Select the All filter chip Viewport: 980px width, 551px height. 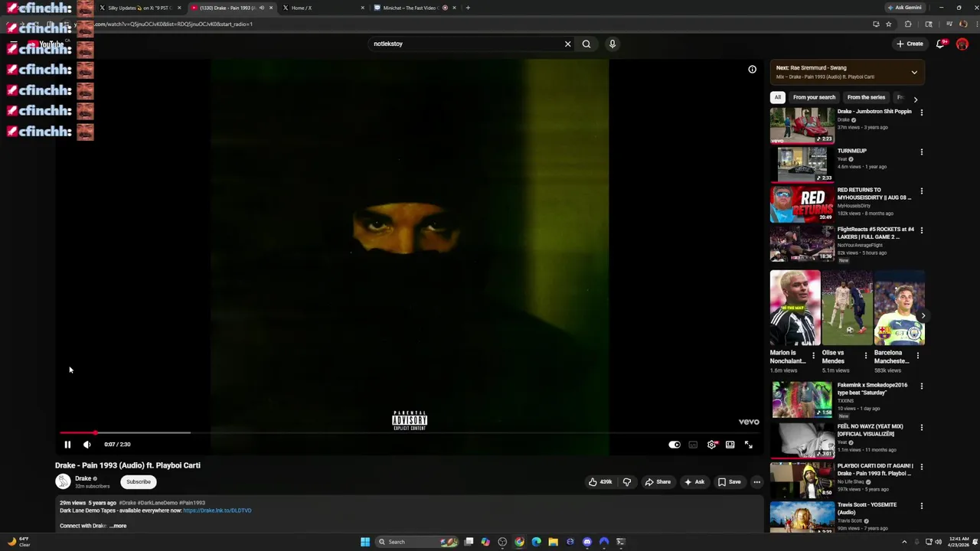click(778, 97)
